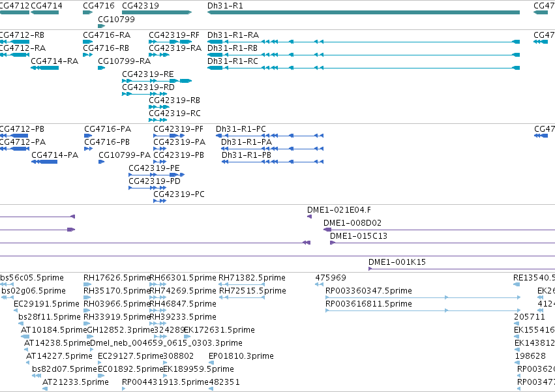Viewport: 555px width, 392px height.
Task: Click EST RH71382.5prime
Action: coord(242,284)
